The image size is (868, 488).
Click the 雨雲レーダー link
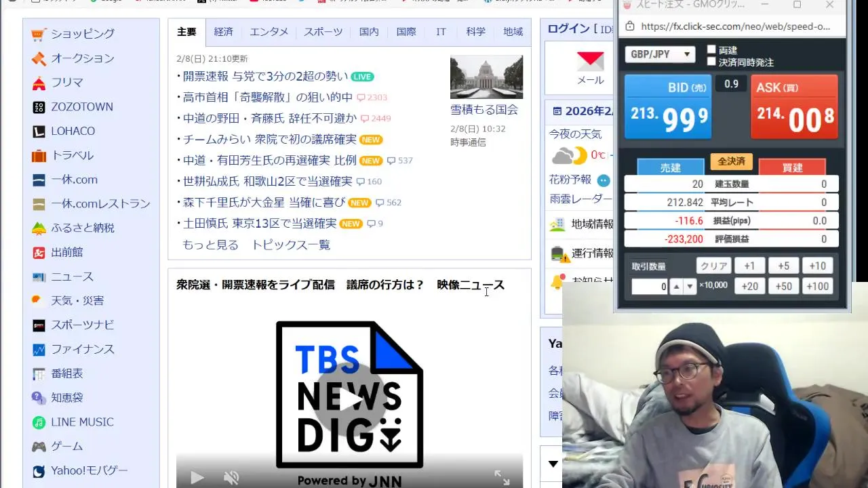pos(580,199)
